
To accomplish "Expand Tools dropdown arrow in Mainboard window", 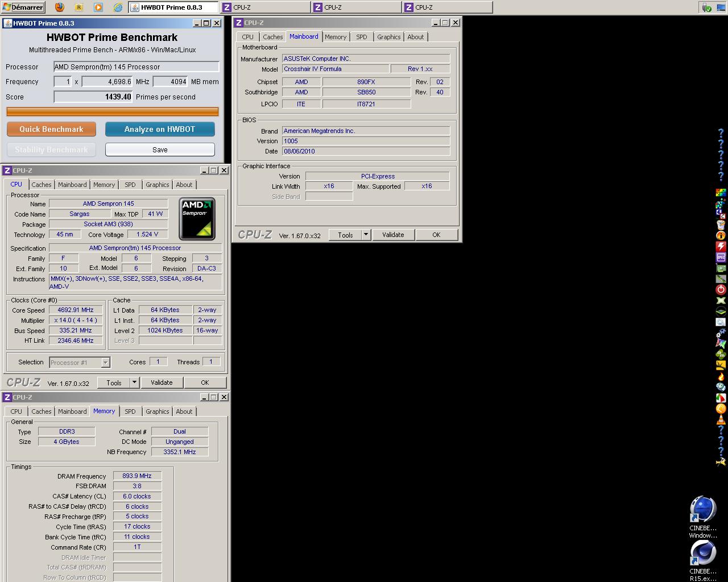I will [366, 235].
